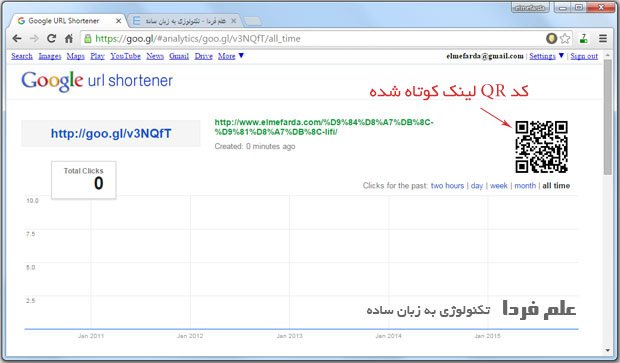Image resolution: width=620 pixels, height=363 pixels.
Task: Expand the More dropdown arrow
Action: coord(241,56)
